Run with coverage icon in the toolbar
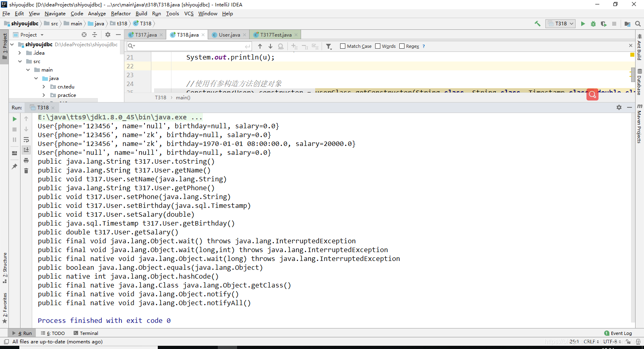This screenshot has width=644, height=349. (604, 24)
